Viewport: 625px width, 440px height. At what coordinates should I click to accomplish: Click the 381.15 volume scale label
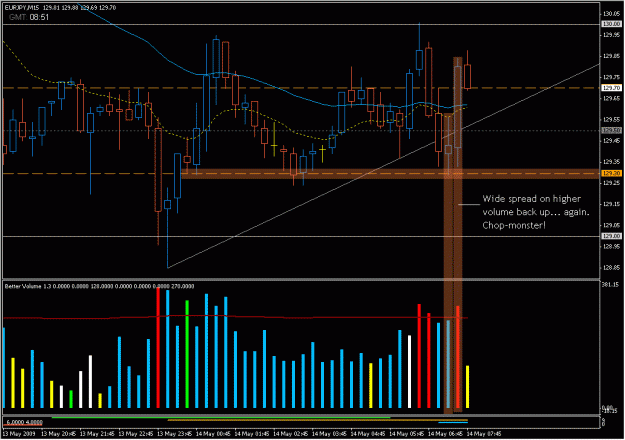[611, 285]
